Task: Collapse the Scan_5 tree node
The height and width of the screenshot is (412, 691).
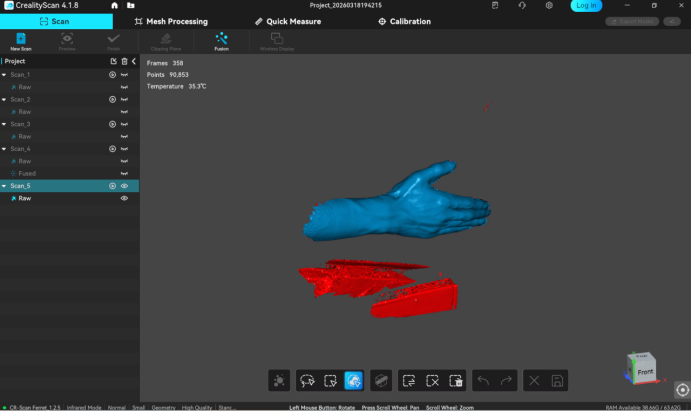Action: (4, 186)
